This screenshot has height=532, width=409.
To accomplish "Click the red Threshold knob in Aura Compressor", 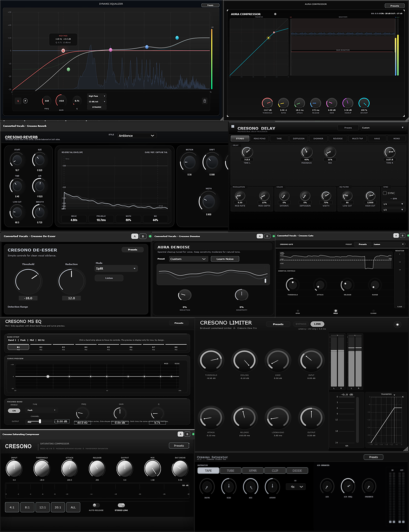I will coord(267,103).
